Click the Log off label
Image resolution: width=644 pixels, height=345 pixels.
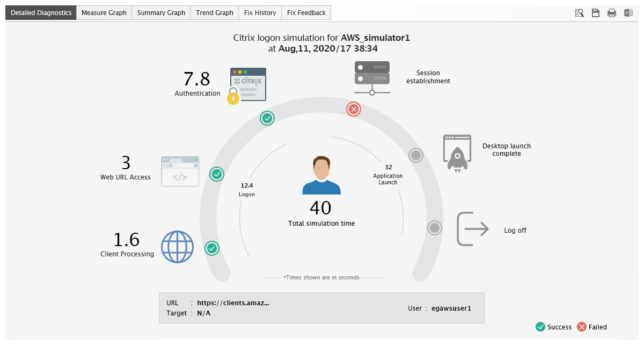tap(515, 231)
